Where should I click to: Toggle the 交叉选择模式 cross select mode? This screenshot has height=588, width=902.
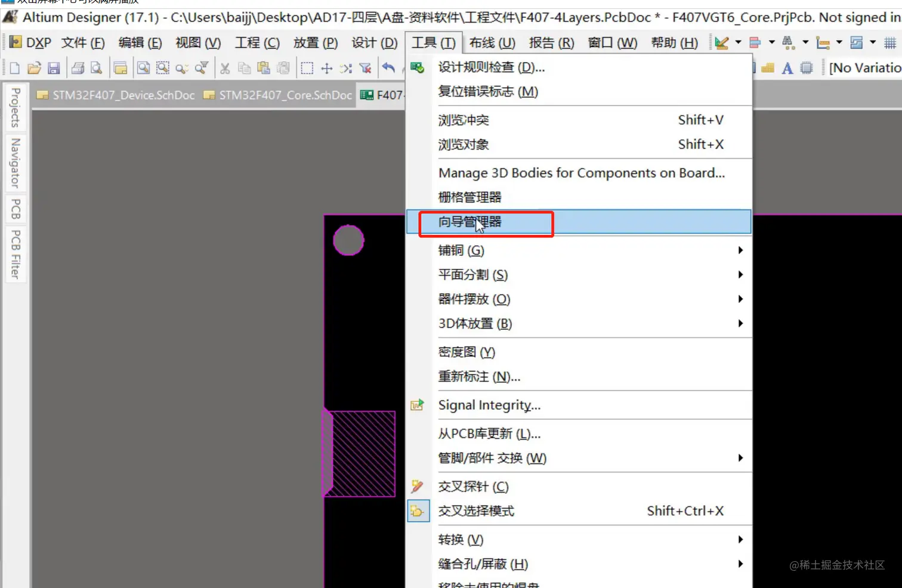[x=579, y=511]
